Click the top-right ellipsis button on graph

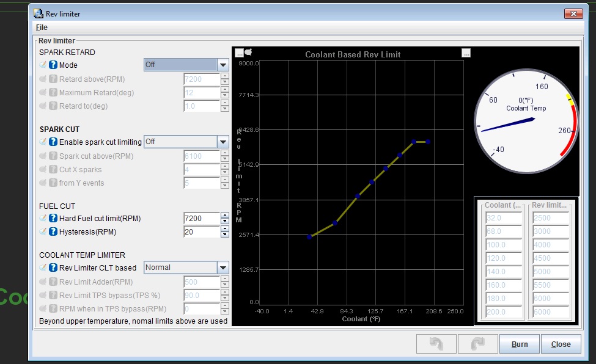click(466, 53)
